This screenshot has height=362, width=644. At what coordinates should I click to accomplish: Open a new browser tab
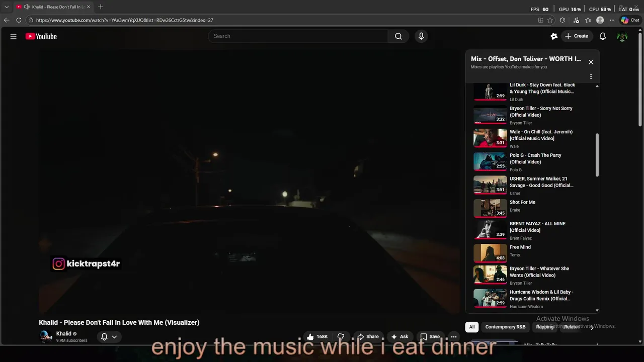[x=101, y=7]
